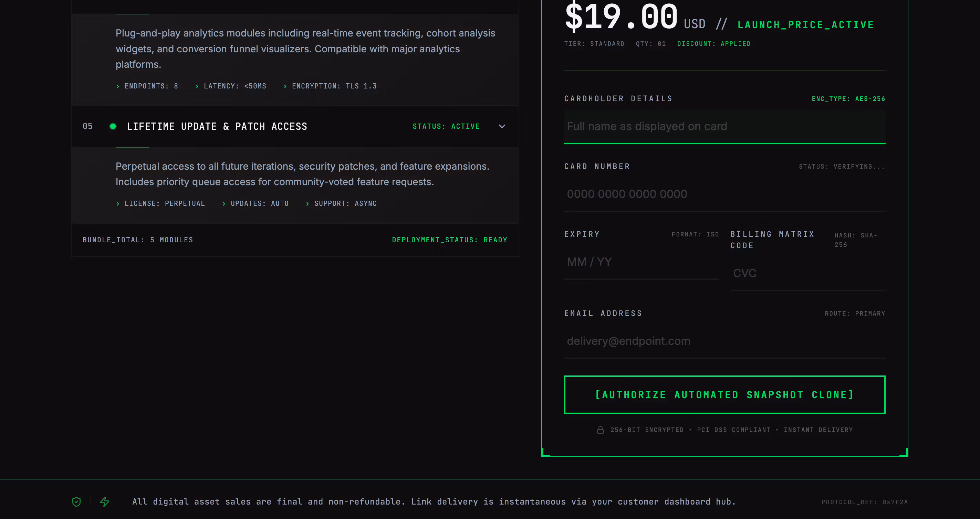Click the lightning bolt icon in footer
This screenshot has width=980, height=519.
pyautogui.click(x=105, y=502)
